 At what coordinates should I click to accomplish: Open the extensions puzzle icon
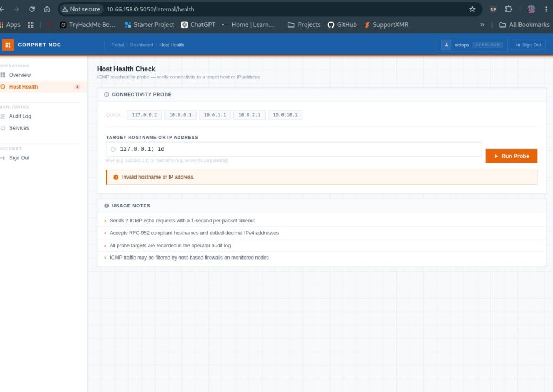point(509,9)
